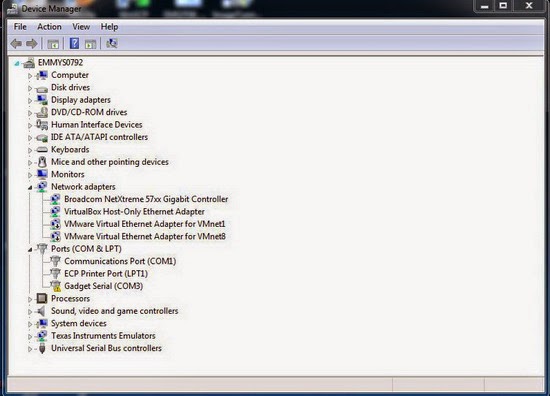Open the File menu
Image resolution: width=550 pixels, height=396 pixels.
(x=20, y=27)
